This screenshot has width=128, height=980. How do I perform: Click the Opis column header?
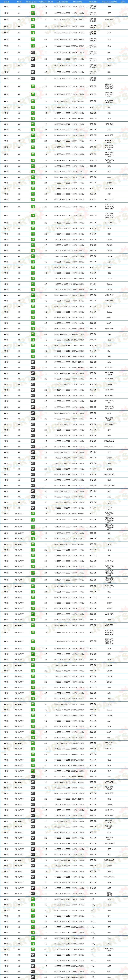[x=123, y=2]
